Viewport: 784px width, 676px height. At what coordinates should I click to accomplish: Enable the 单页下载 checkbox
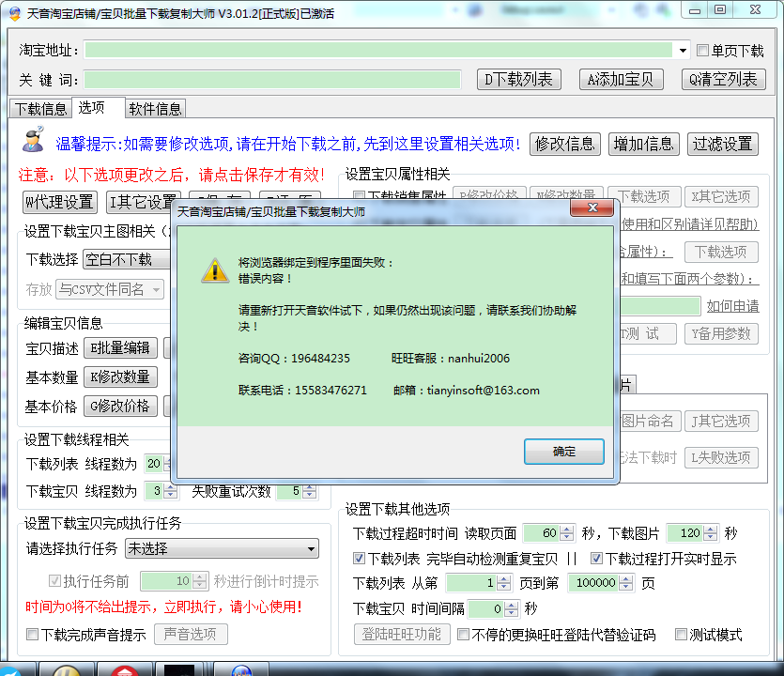703,51
